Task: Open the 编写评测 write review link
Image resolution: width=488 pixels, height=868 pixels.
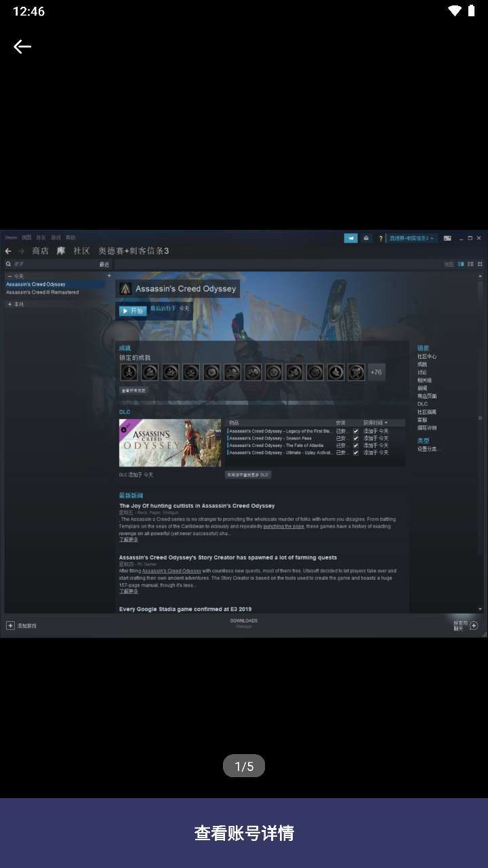Action: 427,428
